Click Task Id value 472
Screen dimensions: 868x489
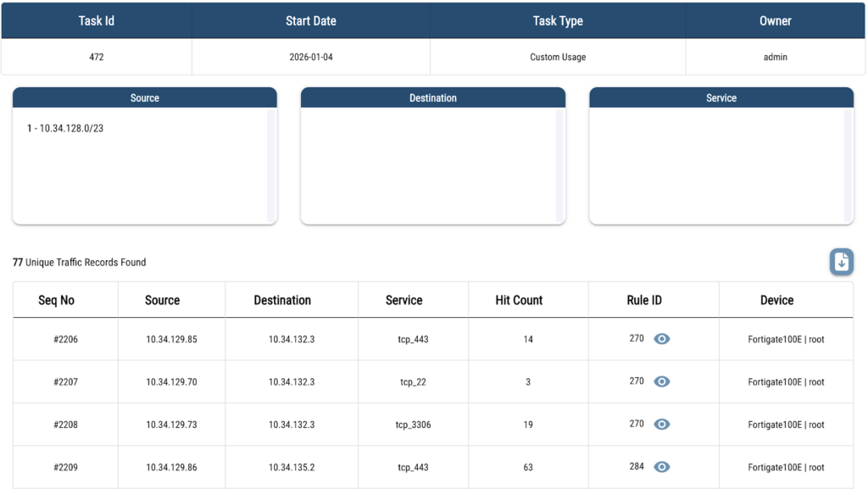[97, 58]
